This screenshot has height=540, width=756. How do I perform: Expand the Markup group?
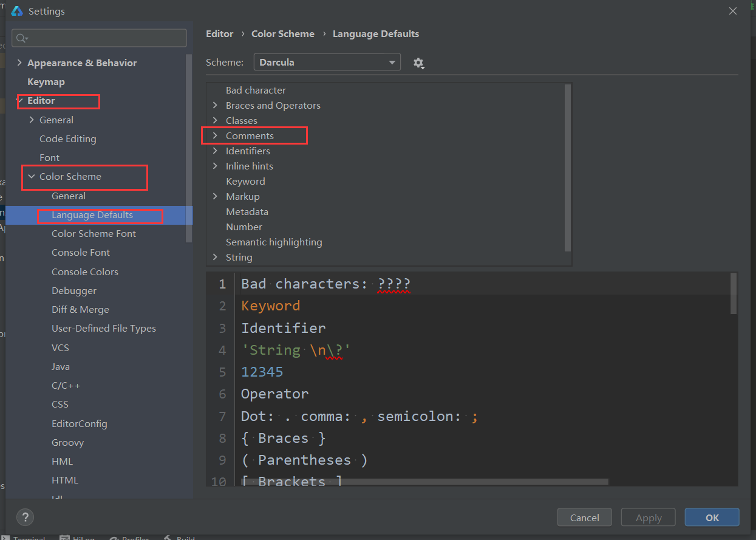coord(215,196)
